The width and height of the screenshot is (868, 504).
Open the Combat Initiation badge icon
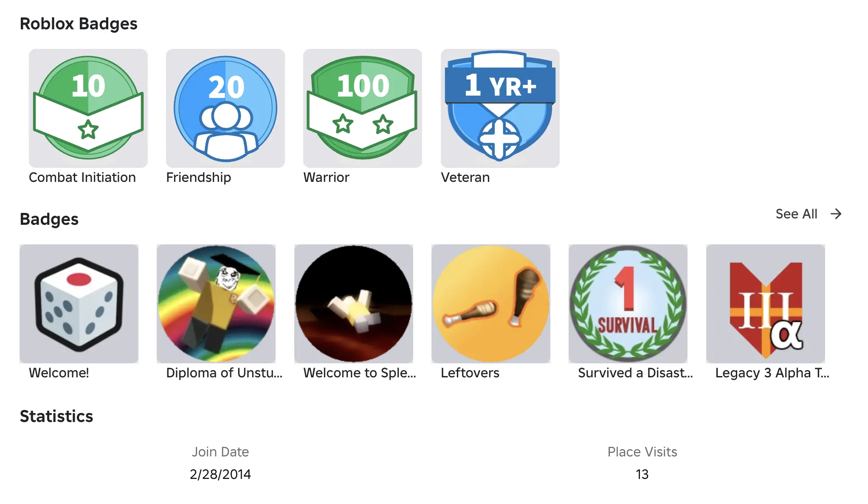88,108
